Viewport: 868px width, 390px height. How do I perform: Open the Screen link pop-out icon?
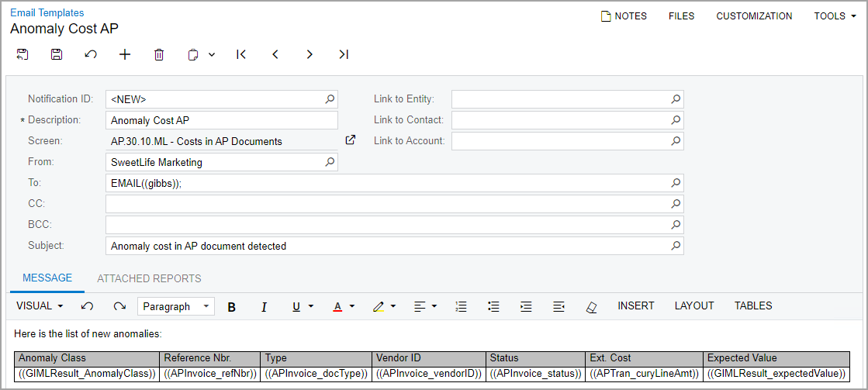351,140
